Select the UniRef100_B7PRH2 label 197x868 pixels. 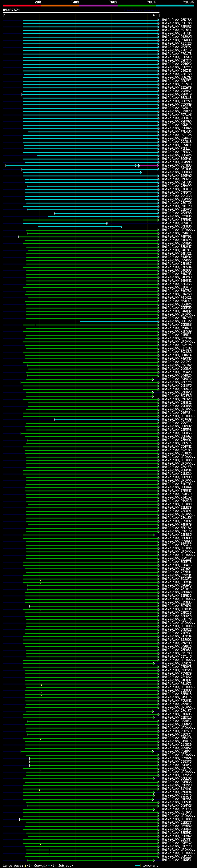pyautogui.click(x=177, y=220)
